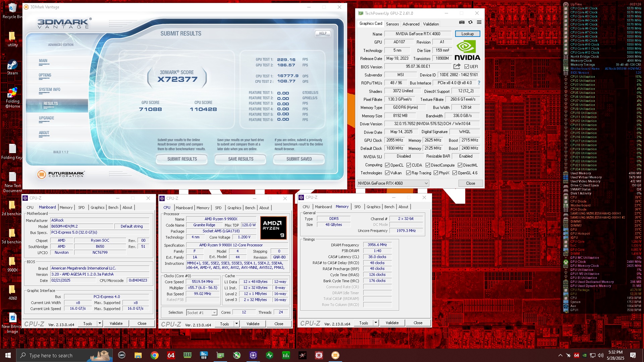The width and height of the screenshot is (644, 362).
Task: Open Socket #1 selection dropdown in CPU-Z
Action: (202, 312)
